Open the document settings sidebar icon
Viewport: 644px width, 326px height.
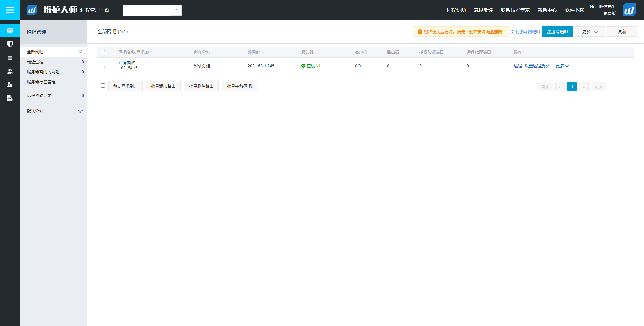[x=10, y=98]
